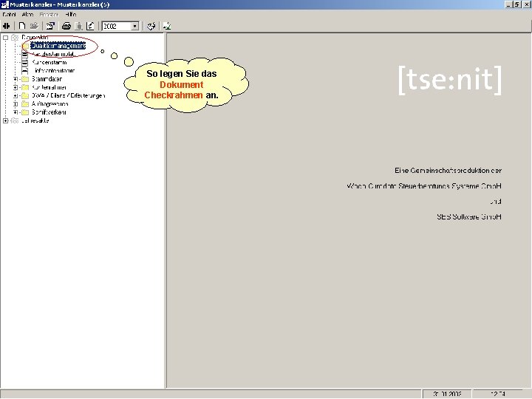532x399 pixels.
Task: Select the Stammdaten tree label
Action: coord(47,79)
